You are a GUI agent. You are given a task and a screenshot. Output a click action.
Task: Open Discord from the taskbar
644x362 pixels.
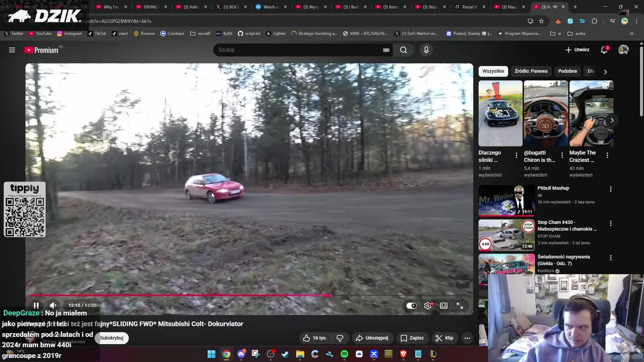[x=241, y=354]
